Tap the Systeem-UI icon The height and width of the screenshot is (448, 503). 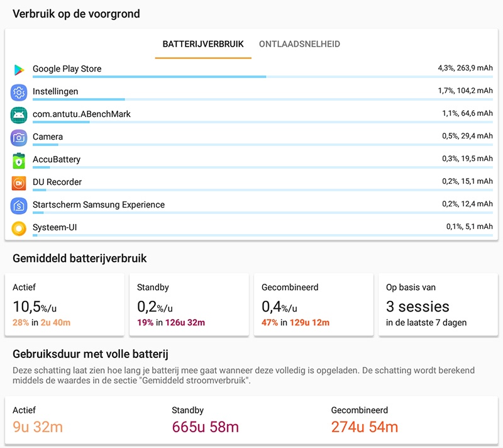19,228
